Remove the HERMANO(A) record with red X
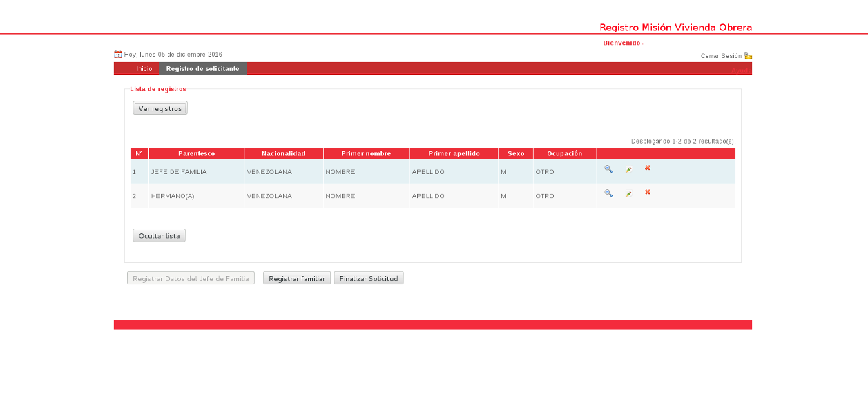 pyautogui.click(x=648, y=193)
